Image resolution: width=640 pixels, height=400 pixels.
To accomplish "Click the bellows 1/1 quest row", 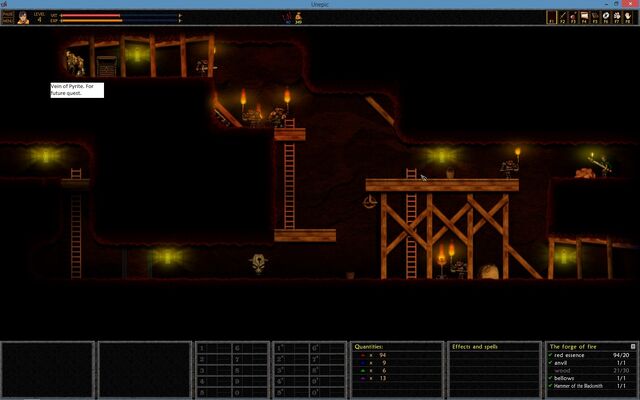I will pos(592,378).
